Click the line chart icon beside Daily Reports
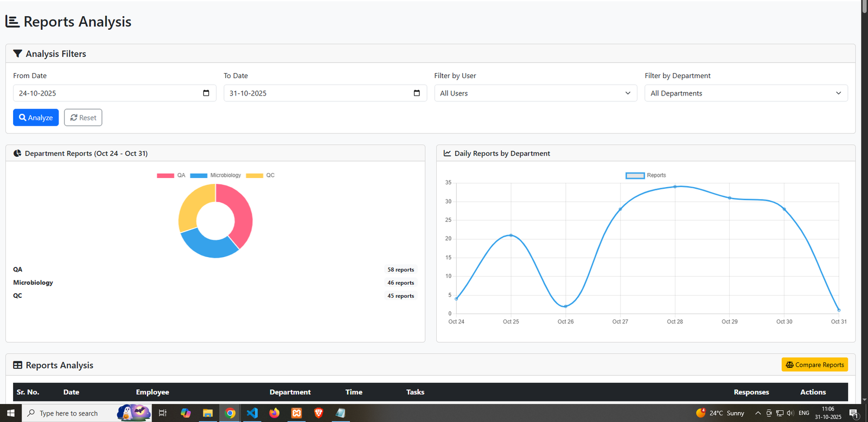This screenshot has height=422, width=868. [448, 154]
